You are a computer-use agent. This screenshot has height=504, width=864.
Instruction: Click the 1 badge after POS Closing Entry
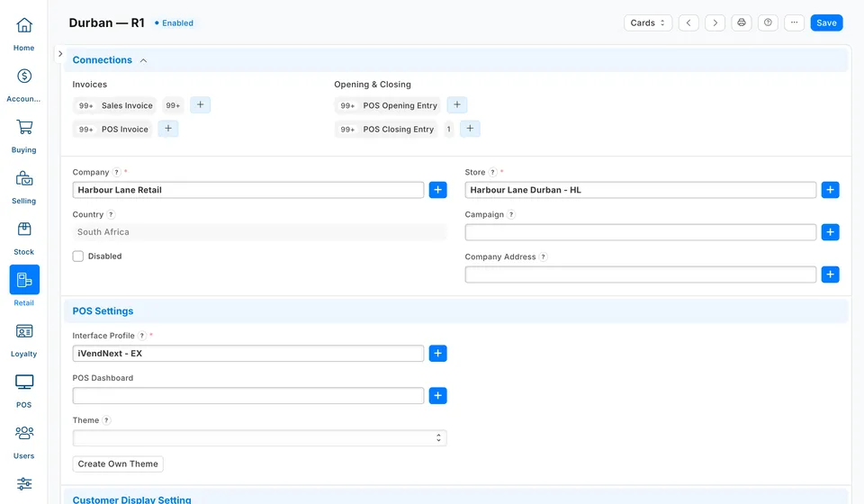(x=448, y=129)
